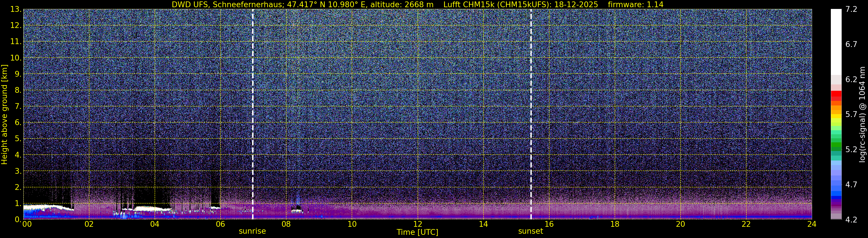Click the "4.7" colorbar tick label
Viewport: 868px width, 238px height.
click(x=851, y=185)
